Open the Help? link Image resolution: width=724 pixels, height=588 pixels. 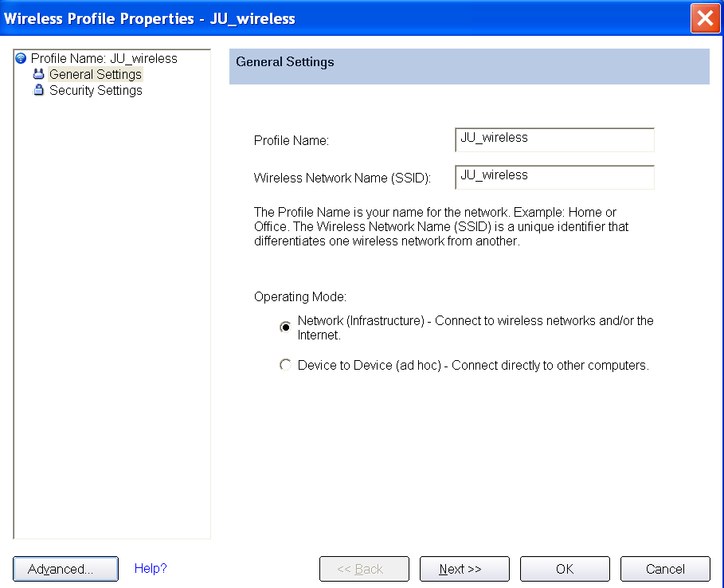pyautogui.click(x=151, y=568)
